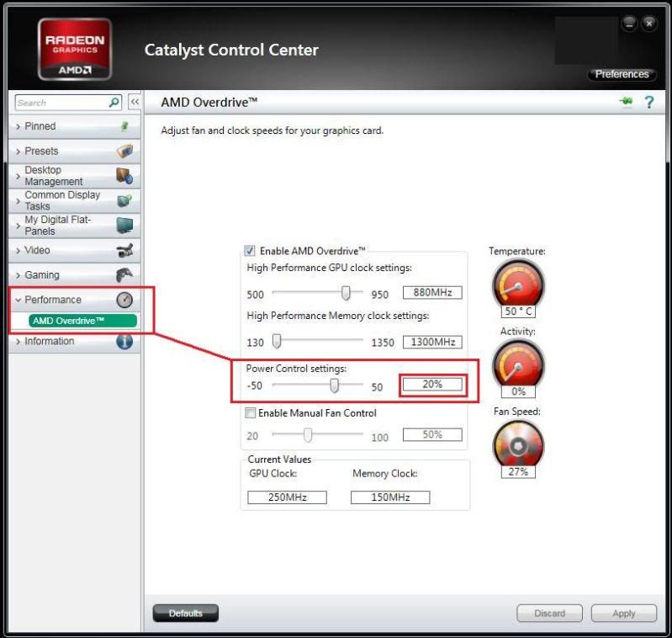Click the 250MHz current GPU clock value

click(287, 497)
